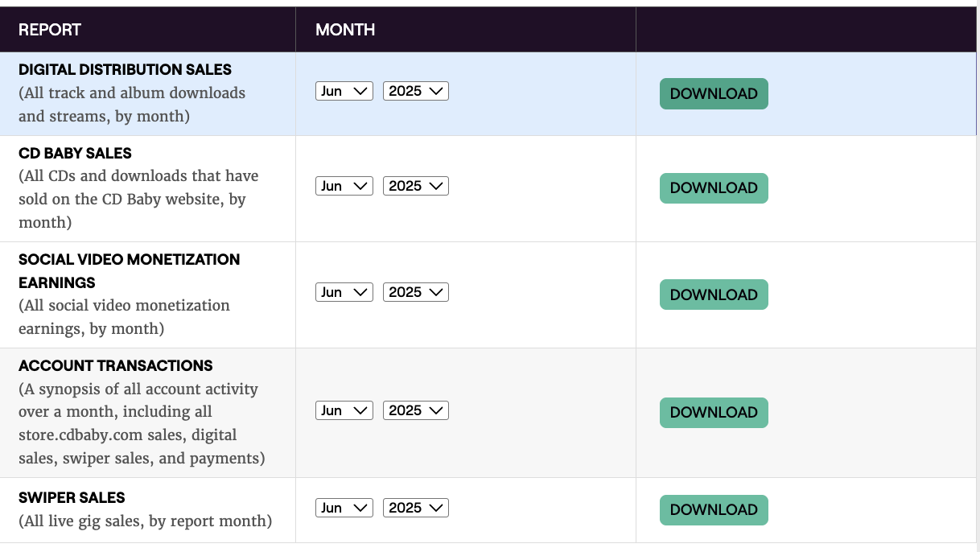Open month dropdown for Swiper Sales

344,508
